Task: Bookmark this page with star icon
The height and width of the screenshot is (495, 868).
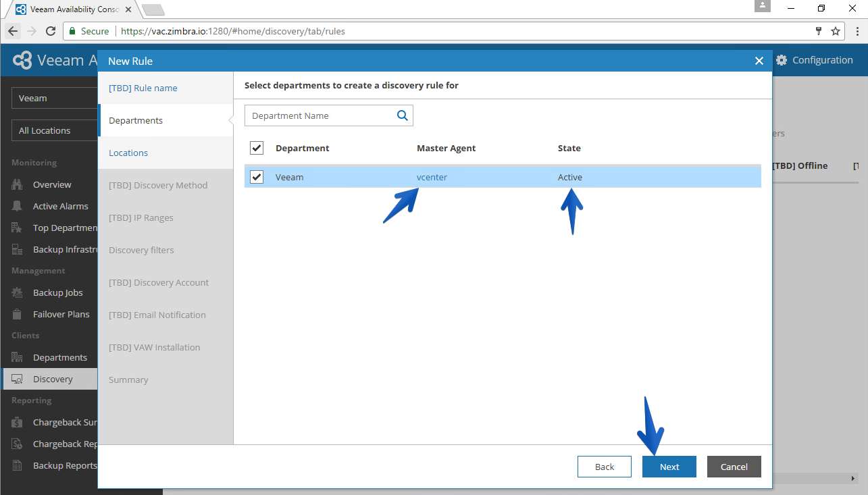Action: coord(836,31)
